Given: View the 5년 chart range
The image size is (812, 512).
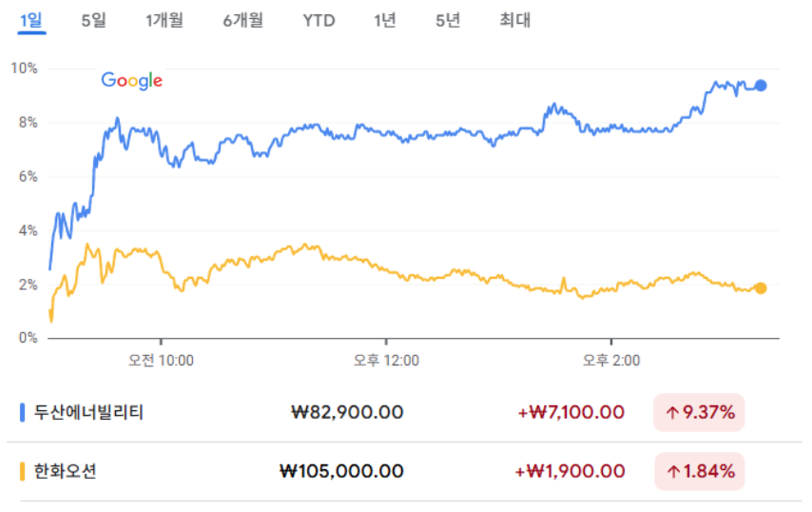Looking at the screenshot, I should coord(447,20).
